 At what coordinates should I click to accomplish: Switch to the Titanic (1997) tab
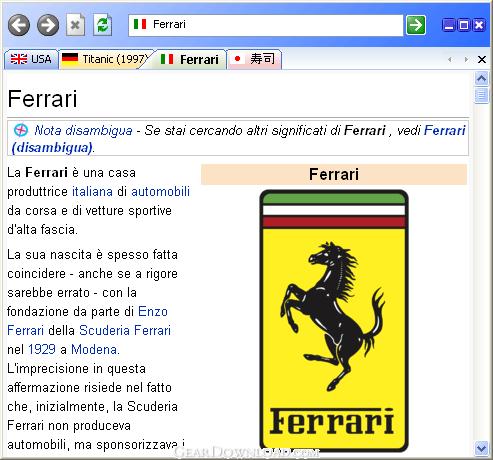106,59
